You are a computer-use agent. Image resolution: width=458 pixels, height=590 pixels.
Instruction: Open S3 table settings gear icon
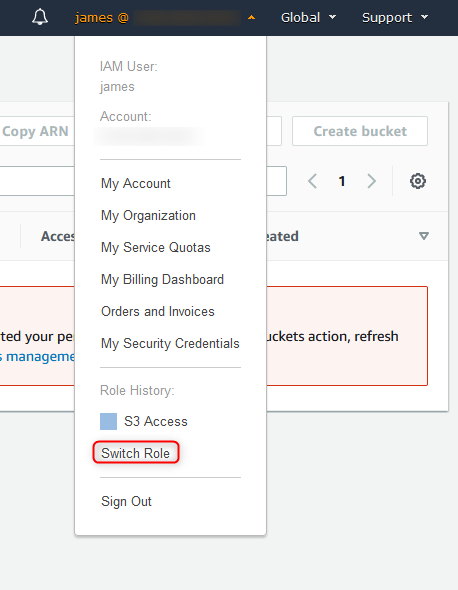tap(418, 181)
